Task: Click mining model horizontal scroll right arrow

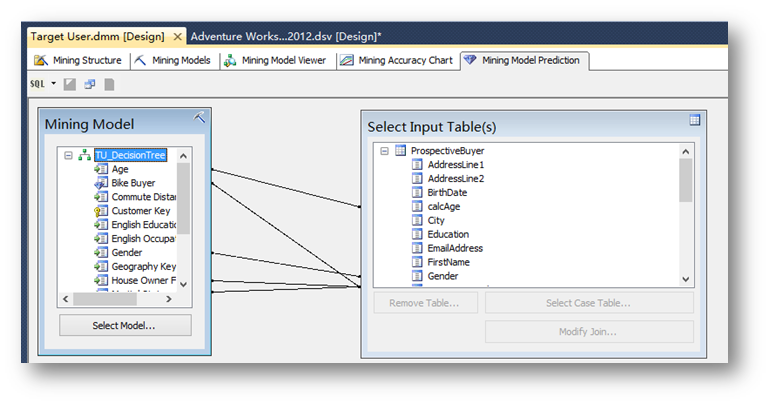Action: (x=169, y=299)
